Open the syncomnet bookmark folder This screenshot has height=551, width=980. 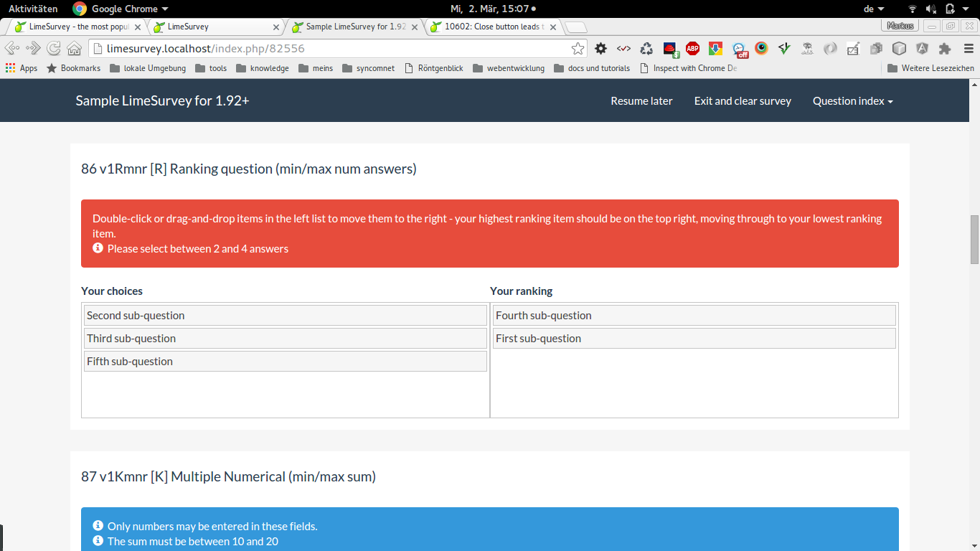368,68
